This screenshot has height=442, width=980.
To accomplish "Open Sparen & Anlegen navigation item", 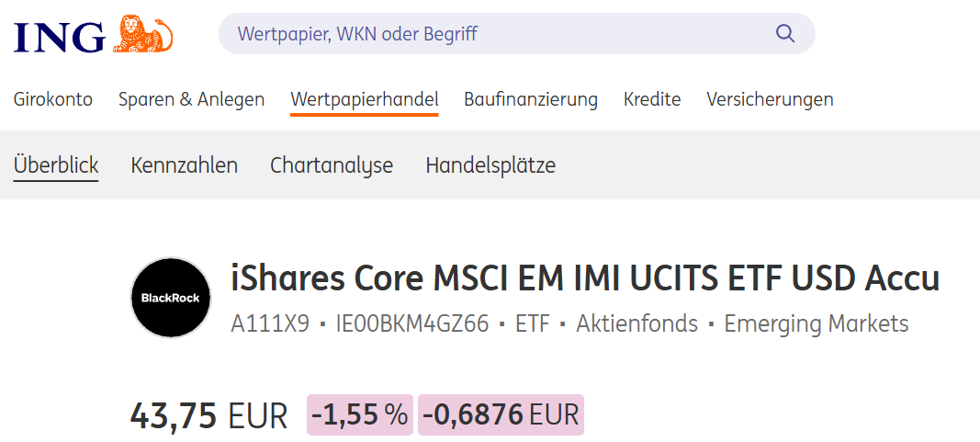I will click(x=191, y=99).
